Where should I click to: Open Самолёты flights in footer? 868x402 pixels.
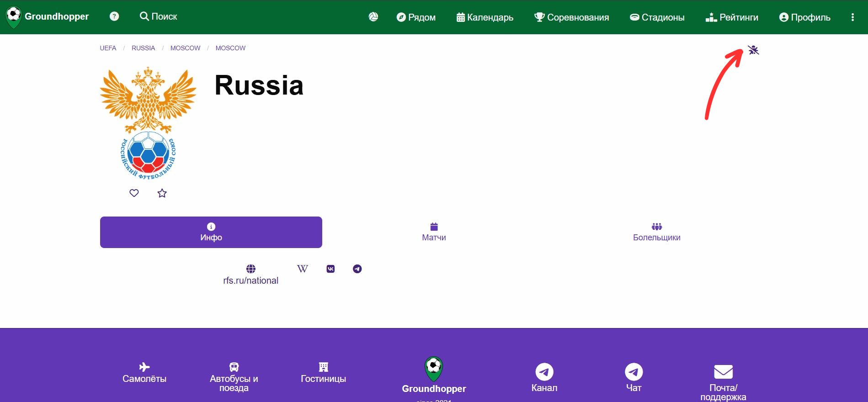pos(144,373)
